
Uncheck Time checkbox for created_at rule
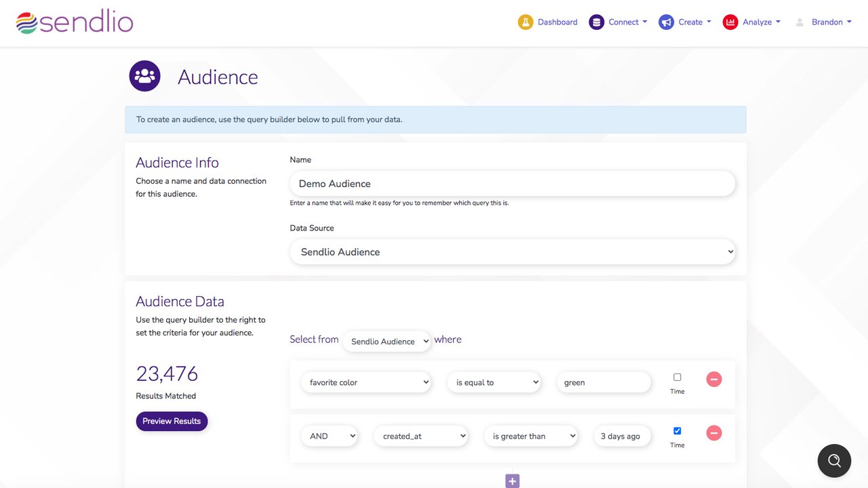[x=677, y=431]
